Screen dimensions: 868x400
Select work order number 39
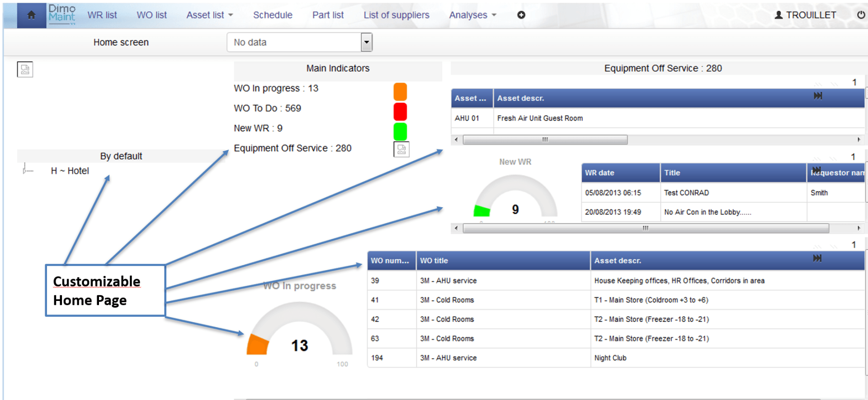(x=392, y=281)
